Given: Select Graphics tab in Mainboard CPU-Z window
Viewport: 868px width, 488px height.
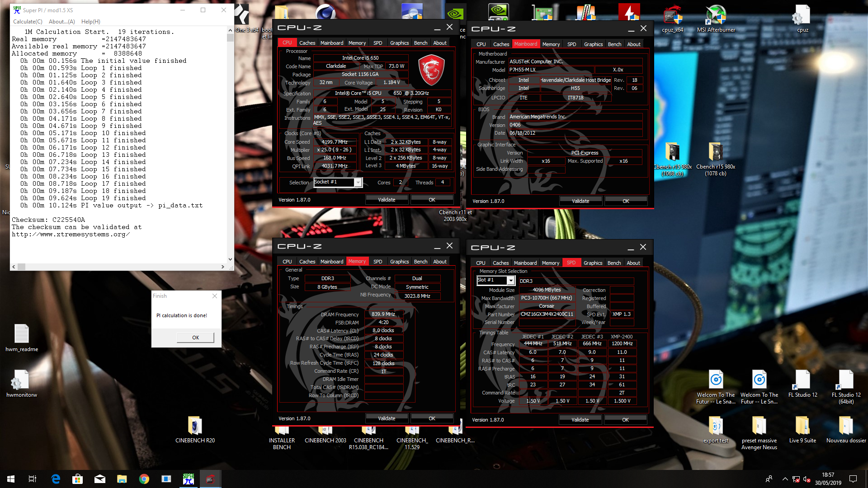Looking at the screenshot, I should [593, 44].
